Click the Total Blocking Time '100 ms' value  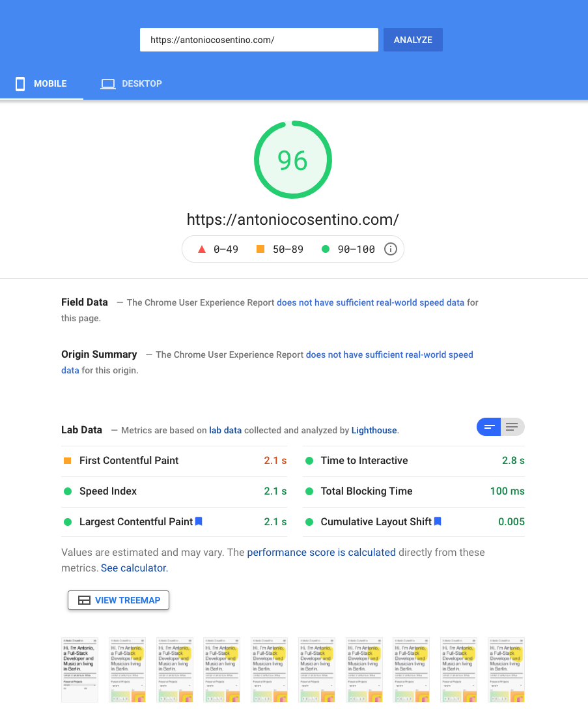pos(507,491)
